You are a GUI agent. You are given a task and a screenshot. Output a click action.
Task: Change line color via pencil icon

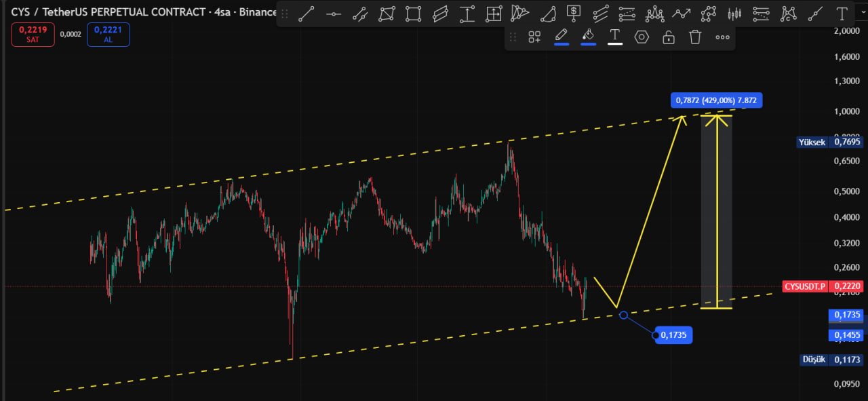tap(561, 36)
